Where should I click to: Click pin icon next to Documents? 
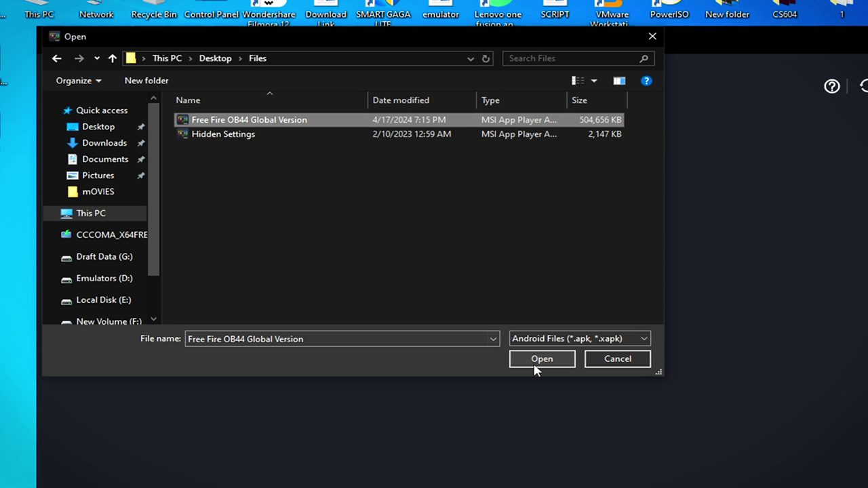pyautogui.click(x=141, y=159)
